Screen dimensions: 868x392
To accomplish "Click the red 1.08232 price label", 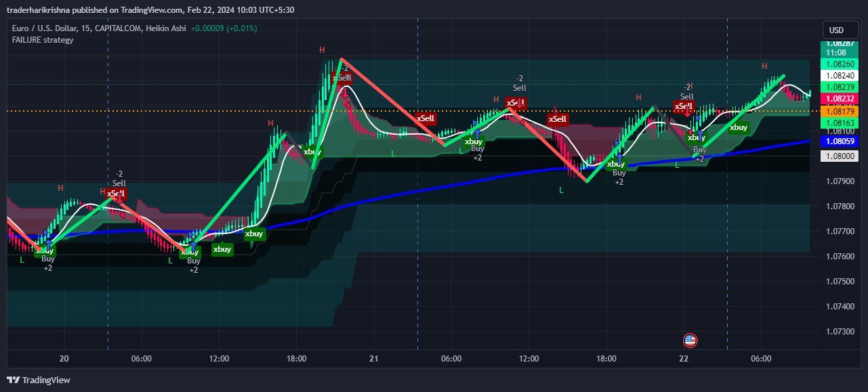I will (840, 99).
